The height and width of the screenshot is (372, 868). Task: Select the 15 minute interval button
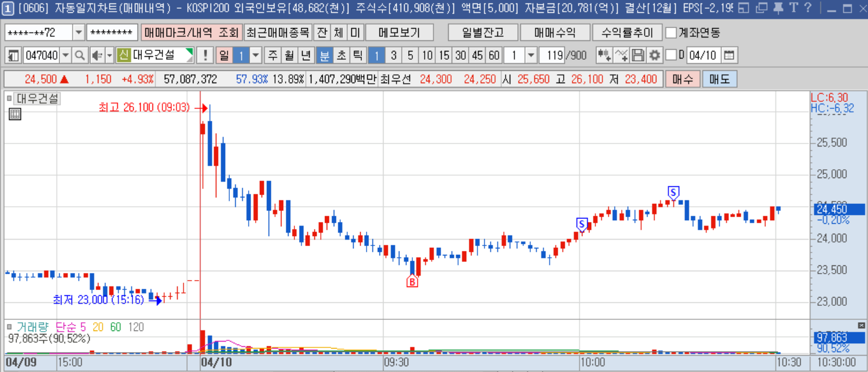click(x=444, y=56)
